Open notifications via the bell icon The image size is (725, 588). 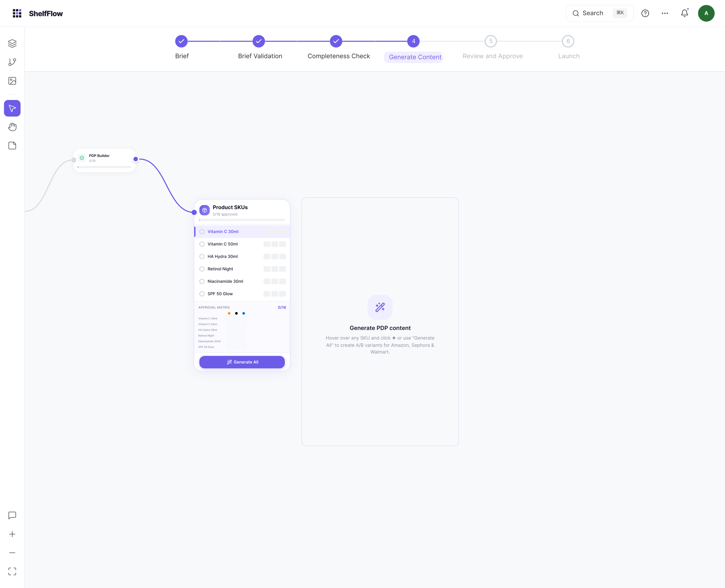[x=684, y=13]
